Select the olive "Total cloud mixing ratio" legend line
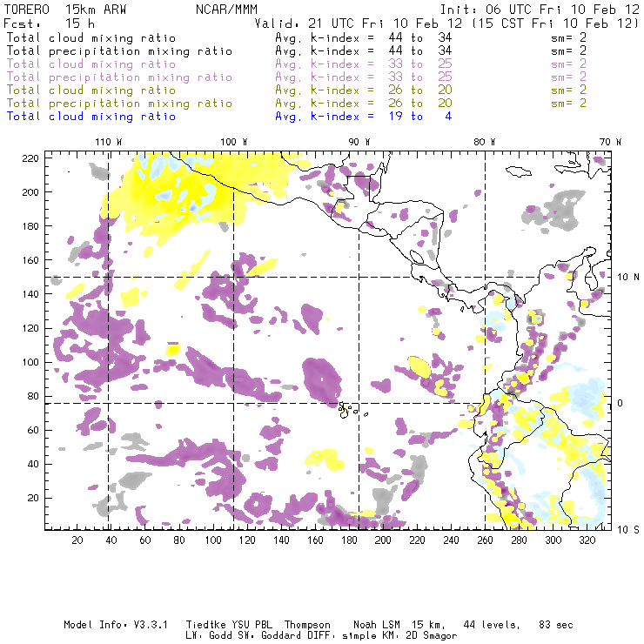This screenshot has height=644, width=644. (x=91, y=90)
